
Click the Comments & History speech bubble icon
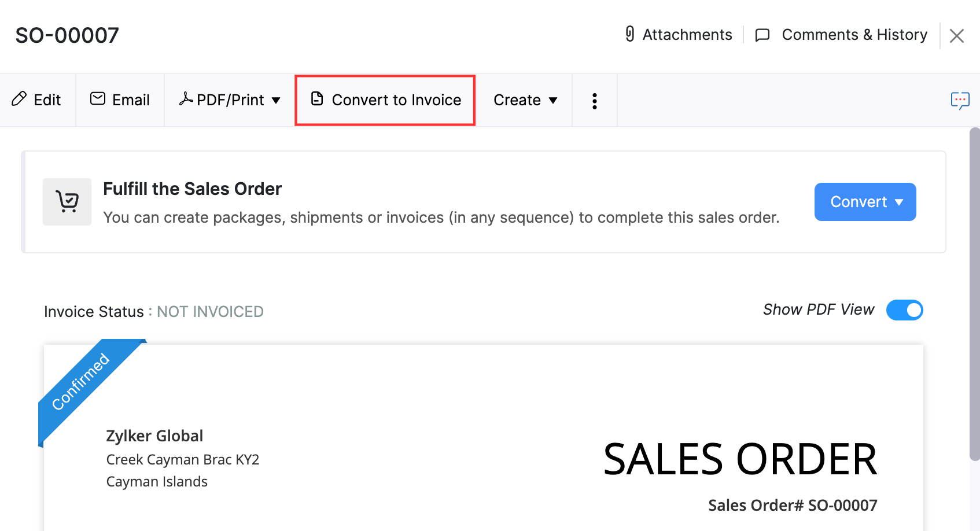[762, 35]
